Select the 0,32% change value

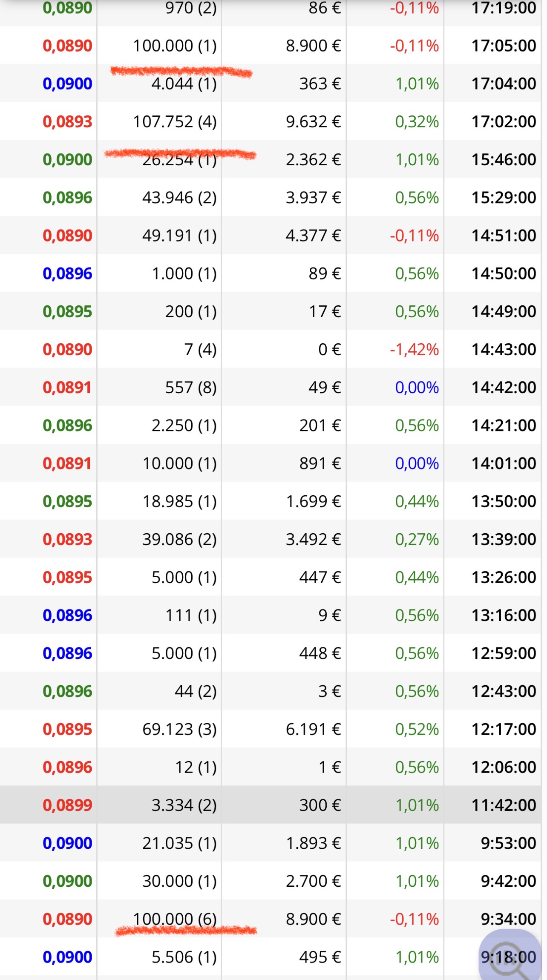point(417,122)
